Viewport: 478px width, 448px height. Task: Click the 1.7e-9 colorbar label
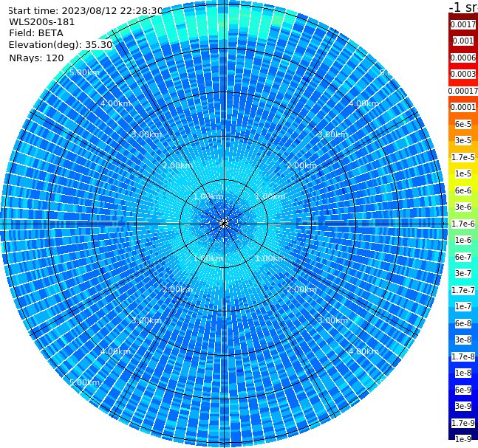point(463,423)
